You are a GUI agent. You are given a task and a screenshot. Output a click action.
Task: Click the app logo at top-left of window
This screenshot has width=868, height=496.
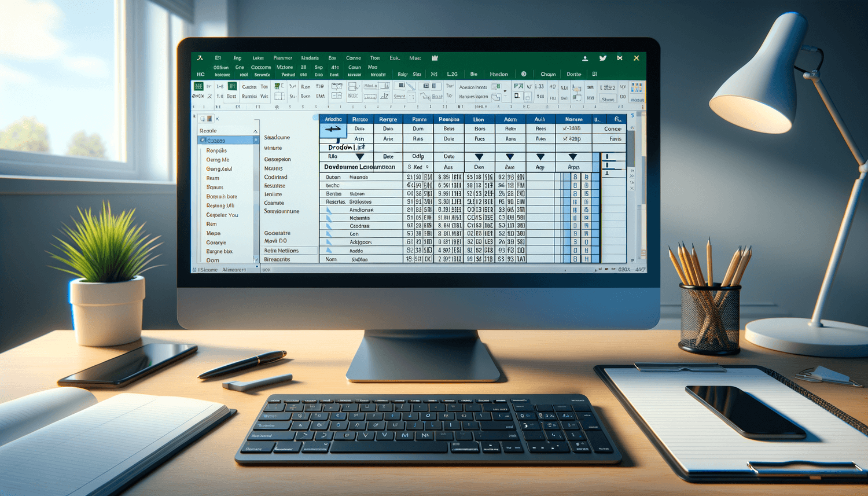pos(200,58)
